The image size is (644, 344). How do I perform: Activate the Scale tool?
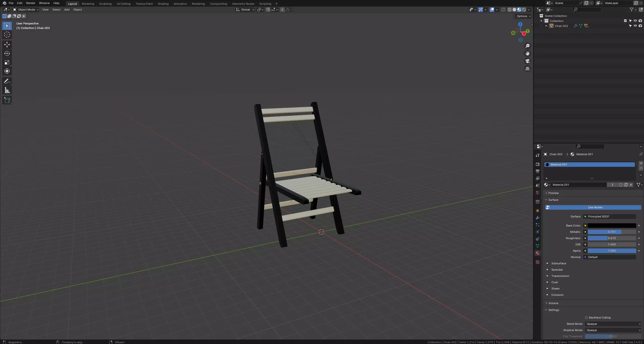pyautogui.click(x=7, y=62)
